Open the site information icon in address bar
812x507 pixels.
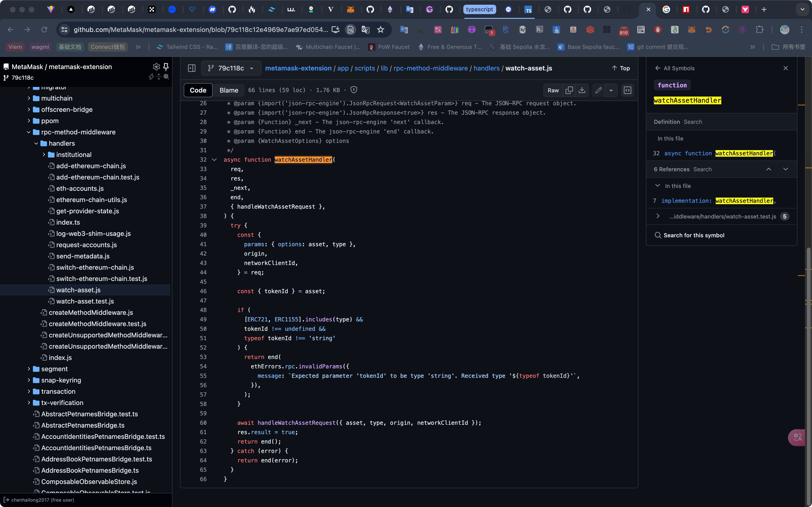[64, 30]
